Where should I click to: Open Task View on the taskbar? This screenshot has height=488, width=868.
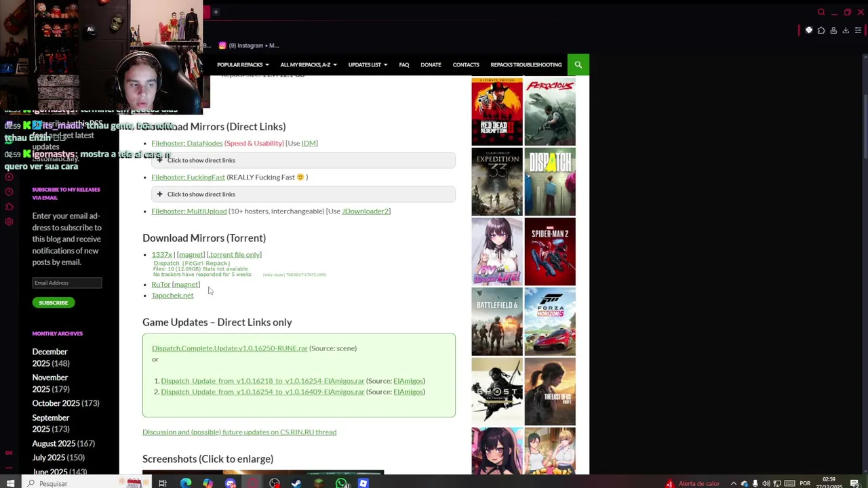pos(163,483)
